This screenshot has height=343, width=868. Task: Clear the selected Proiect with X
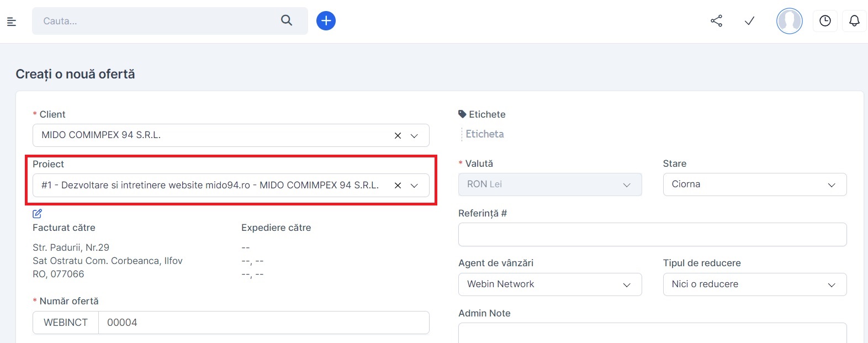tap(398, 186)
